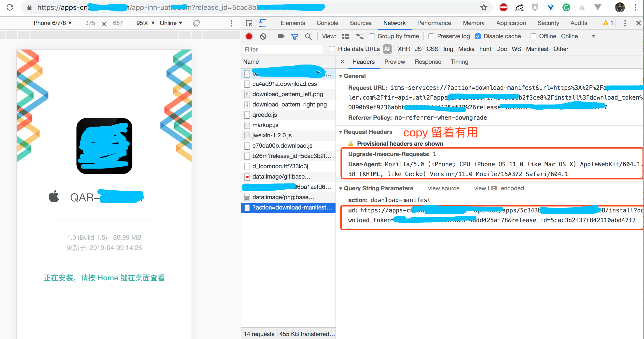Open the Application tab
The height and width of the screenshot is (339, 644).
[511, 23]
